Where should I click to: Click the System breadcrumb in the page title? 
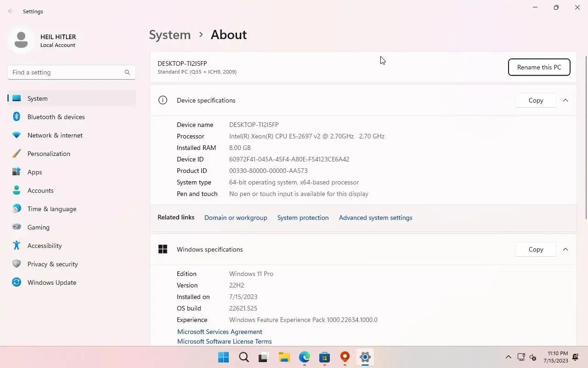click(x=170, y=35)
